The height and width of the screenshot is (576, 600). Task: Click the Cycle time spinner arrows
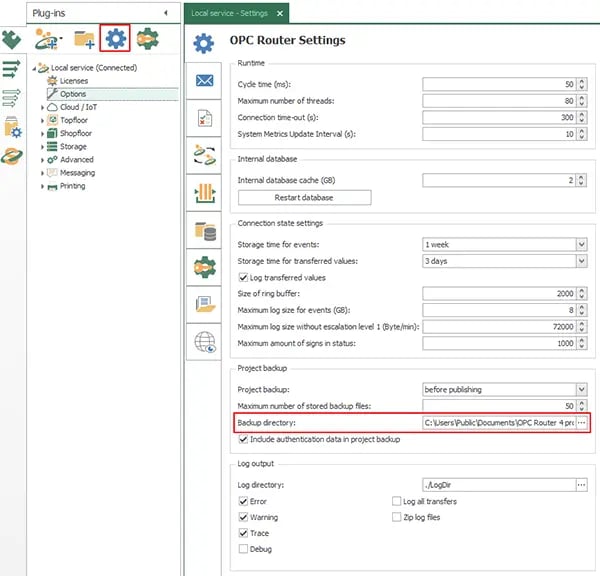[x=581, y=85]
